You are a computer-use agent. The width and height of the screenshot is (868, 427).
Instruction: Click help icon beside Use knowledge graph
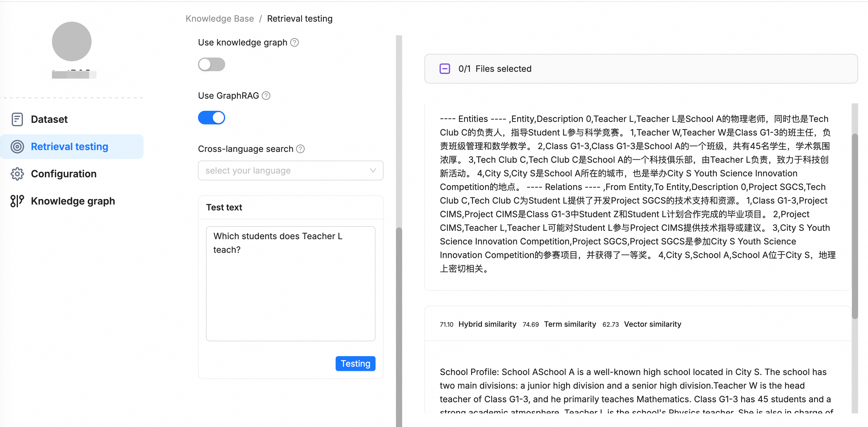[294, 42]
